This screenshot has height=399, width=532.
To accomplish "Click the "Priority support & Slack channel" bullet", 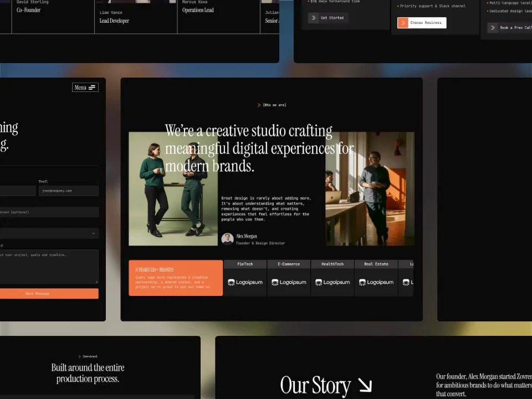I will (432, 6).
